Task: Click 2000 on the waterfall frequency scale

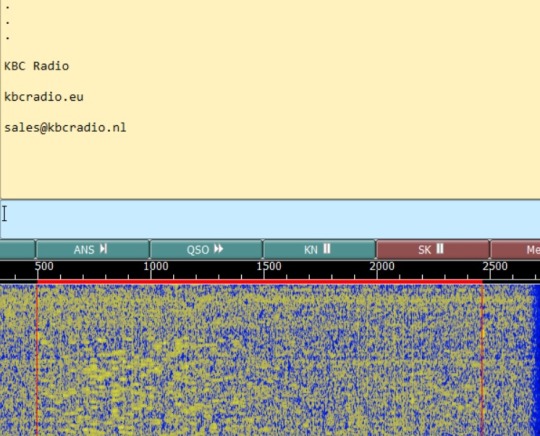Action: tap(382, 266)
